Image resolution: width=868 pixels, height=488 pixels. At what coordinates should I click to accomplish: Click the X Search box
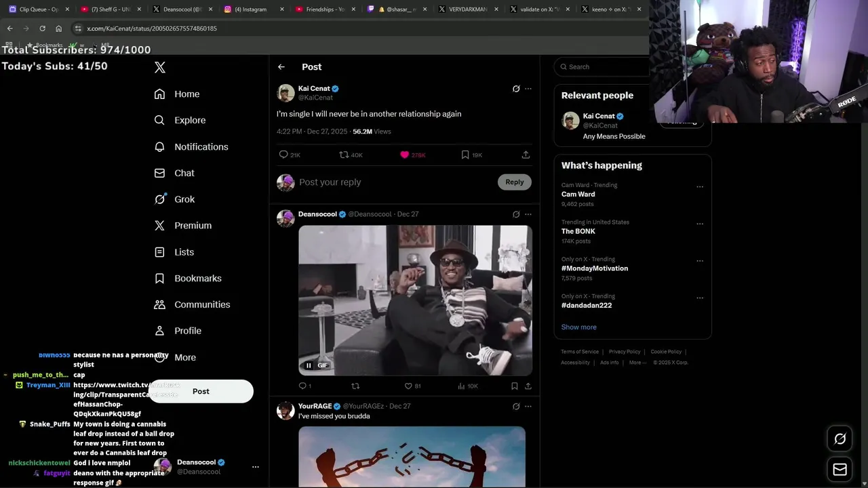[602, 66]
